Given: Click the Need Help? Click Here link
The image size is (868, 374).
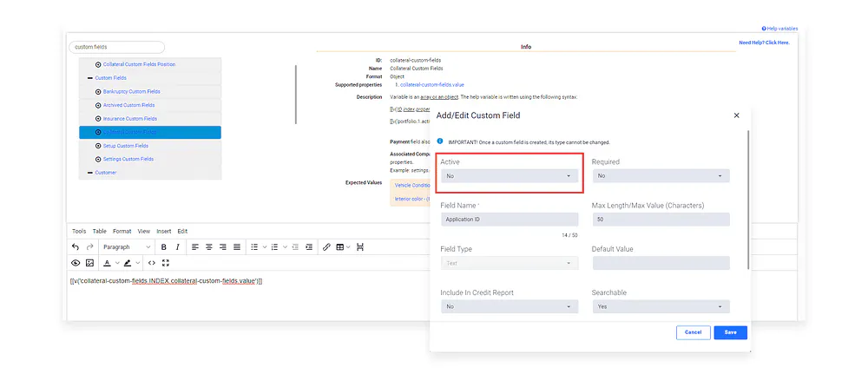Looking at the screenshot, I should point(764,43).
